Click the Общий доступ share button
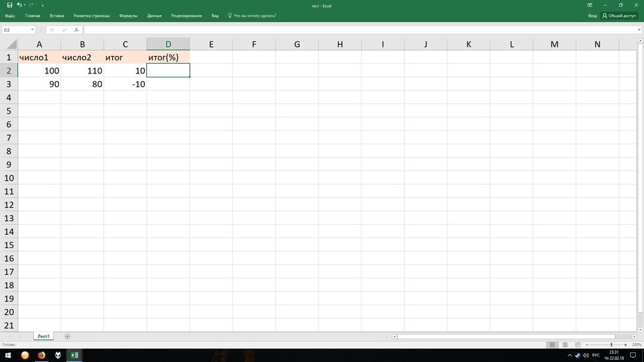The width and height of the screenshot is (644, 362). pos(619,16)
